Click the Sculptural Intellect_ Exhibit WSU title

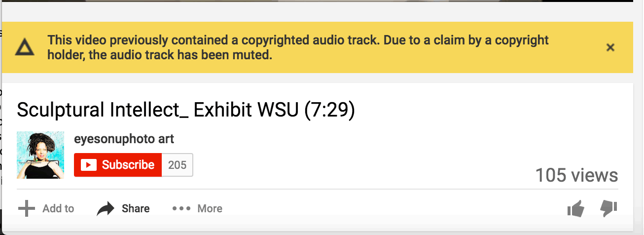tap(158, 110)
